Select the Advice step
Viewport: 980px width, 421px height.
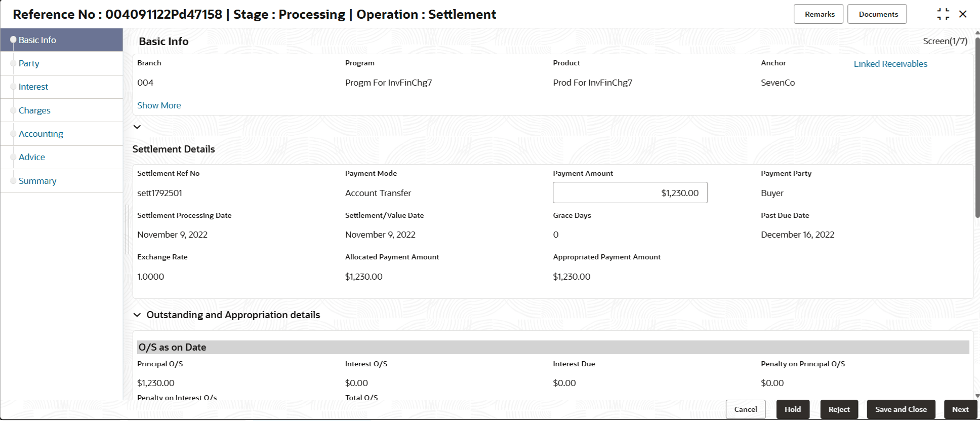32,157
